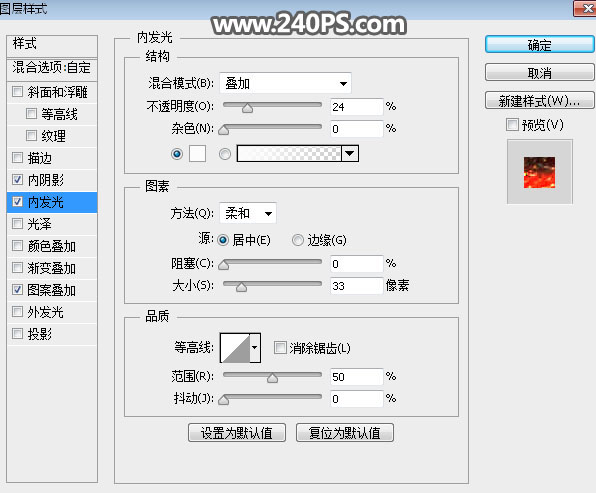Enable 描边 checkbox
This screenshot has height=493, width=596.
coord(17,157)
